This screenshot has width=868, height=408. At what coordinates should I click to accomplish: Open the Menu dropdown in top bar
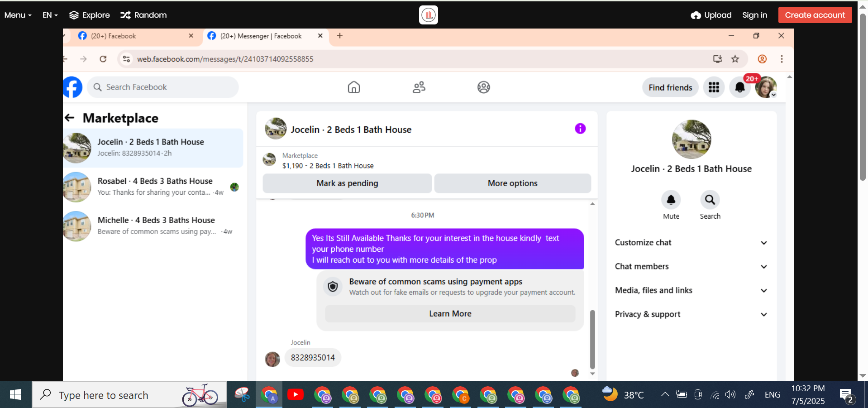[18, 15]
